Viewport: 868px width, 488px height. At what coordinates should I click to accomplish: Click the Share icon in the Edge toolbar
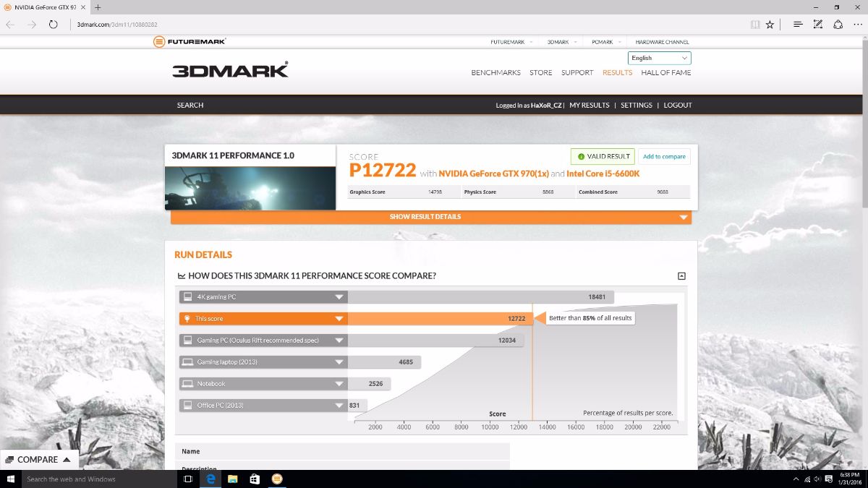(838, 24)
